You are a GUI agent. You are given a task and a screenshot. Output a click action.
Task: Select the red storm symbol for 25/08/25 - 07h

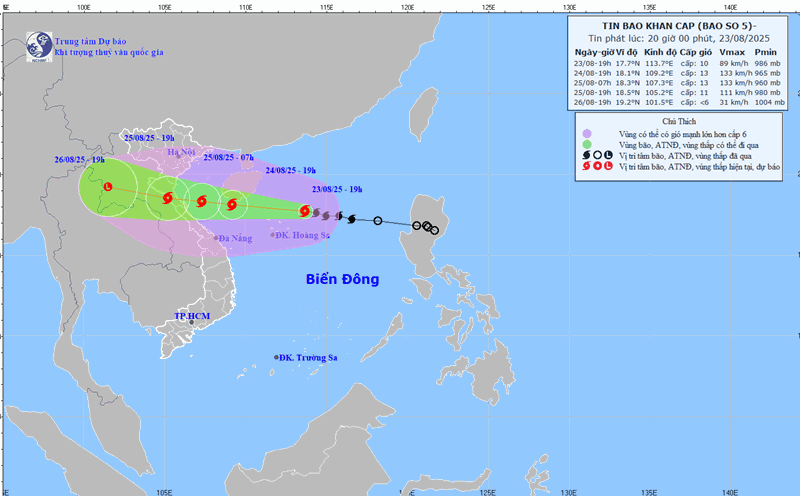tap(201, 202)
